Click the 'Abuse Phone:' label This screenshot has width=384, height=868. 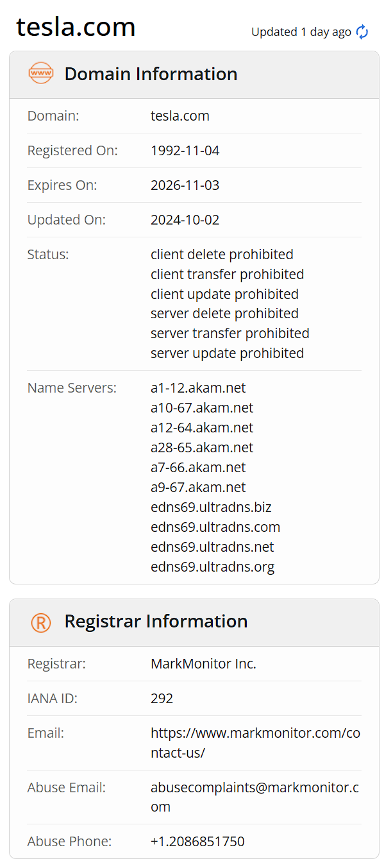click(69, 841)
